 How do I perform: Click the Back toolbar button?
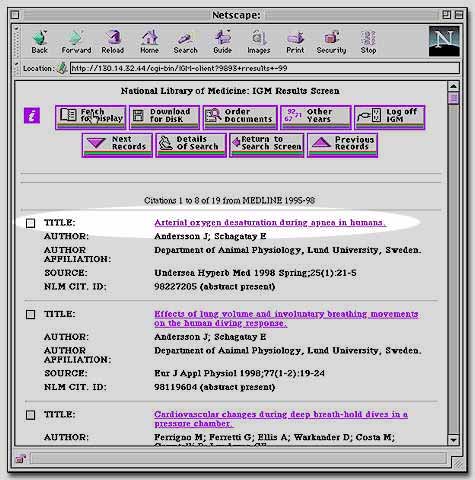40,42
